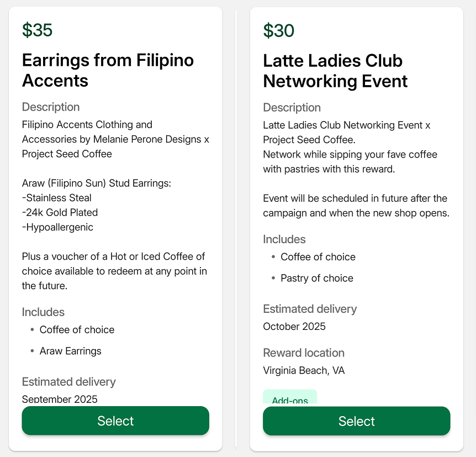
Task: Click the Earrings from Filipino Accents title
Action: 108,70
